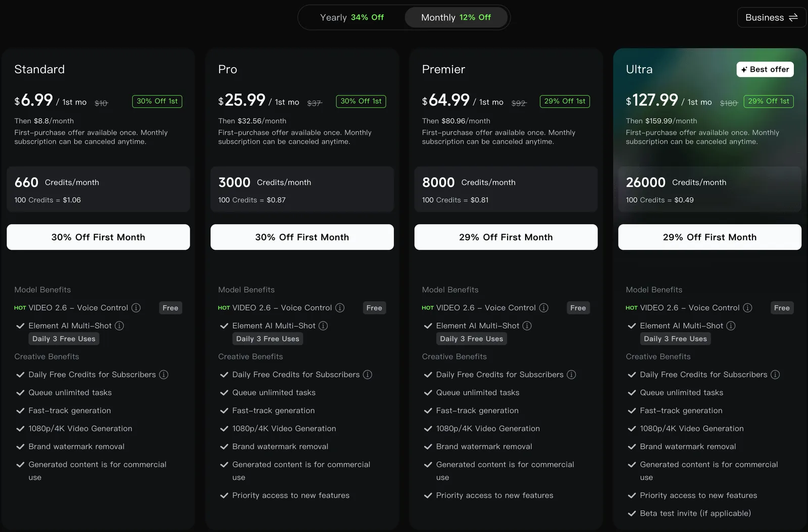The height and width of the screenshot is (532, 808).
Task: Click the Ultra 29% Off 1st badge
Action: click(x=769, y=101)
